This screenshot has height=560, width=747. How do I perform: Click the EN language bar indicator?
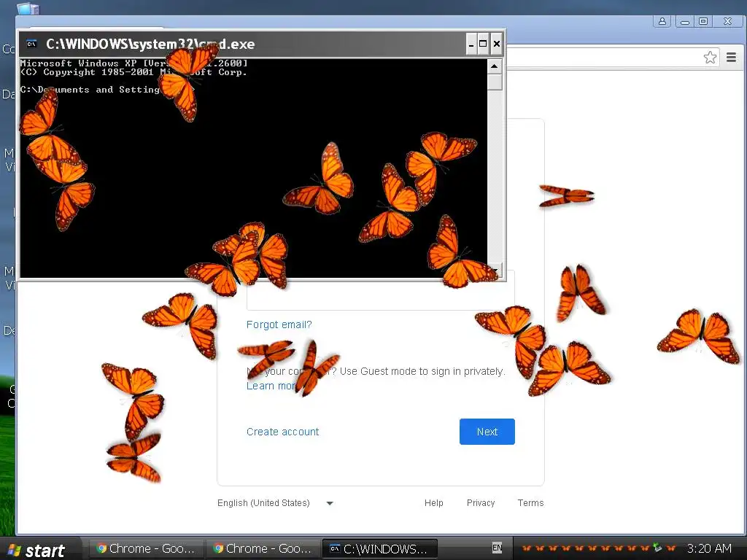(x=497, y=548)
